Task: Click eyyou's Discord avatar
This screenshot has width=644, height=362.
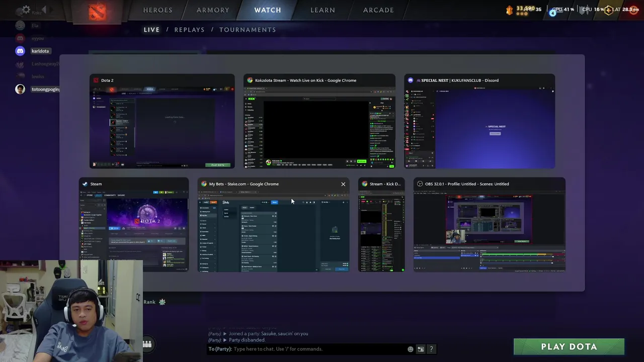Action: tap(20, 38)
